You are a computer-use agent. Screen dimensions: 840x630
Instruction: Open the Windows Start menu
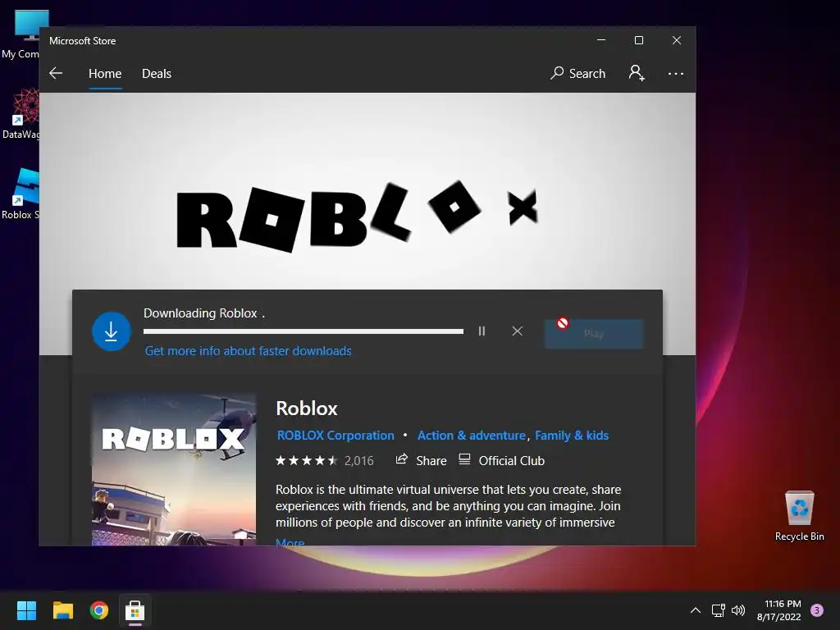click(26, 610)
